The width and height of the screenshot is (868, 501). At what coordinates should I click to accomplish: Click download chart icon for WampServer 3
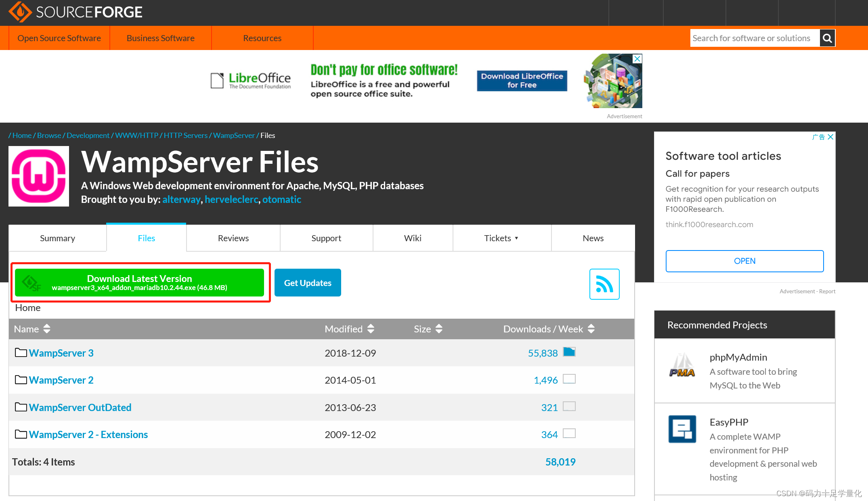[569, 352]
